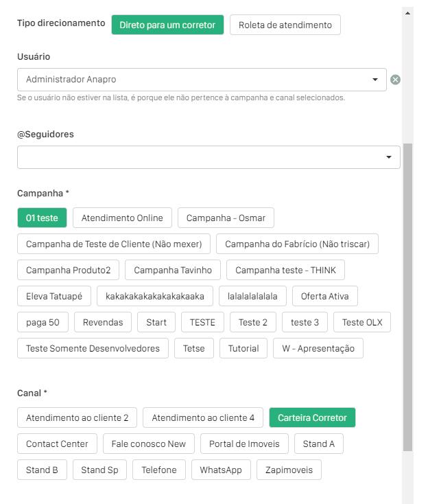Pick the Zapimoveis channel

289,470
